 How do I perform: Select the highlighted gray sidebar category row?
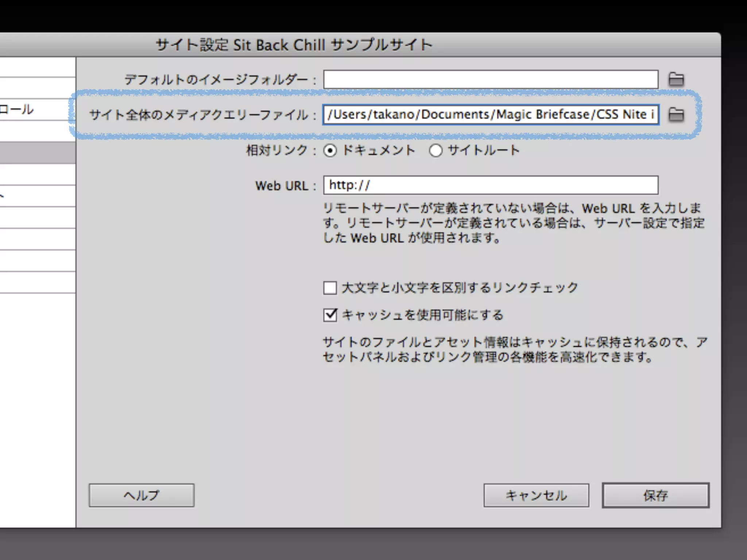coord(37,153)
